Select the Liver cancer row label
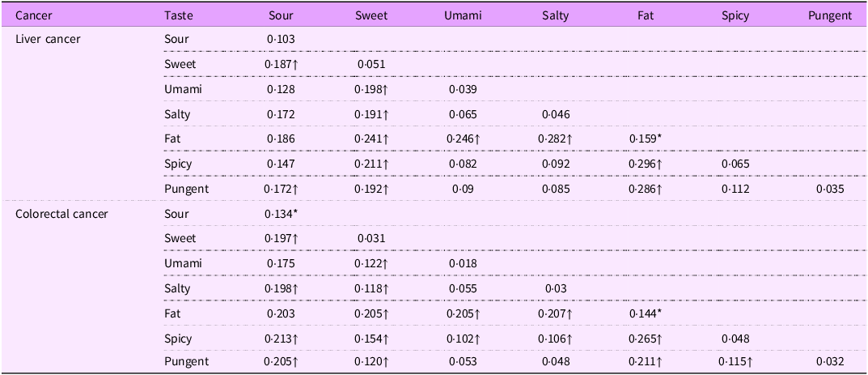 coord(48,39)
